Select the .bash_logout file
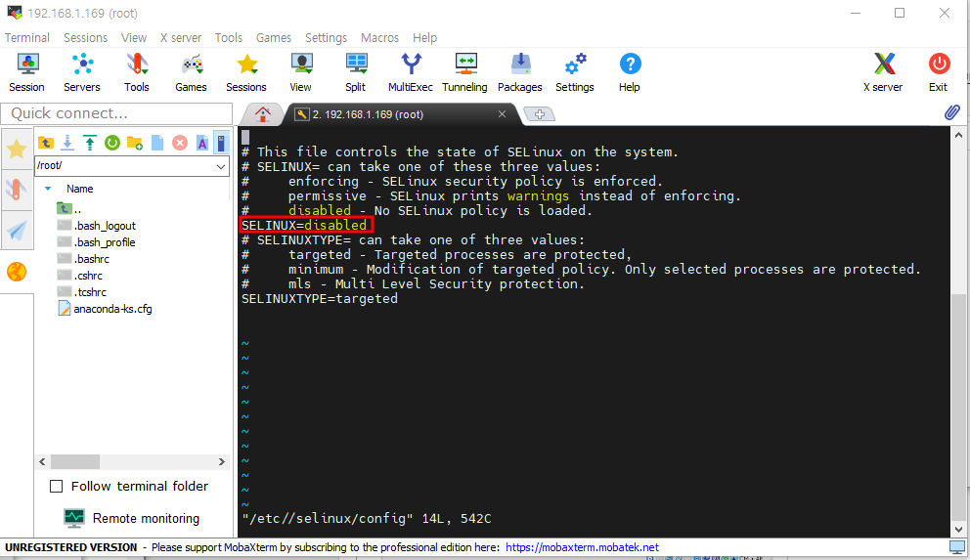Image resolution: width=970 pixels, height=560 pixels. click(96, 226)
